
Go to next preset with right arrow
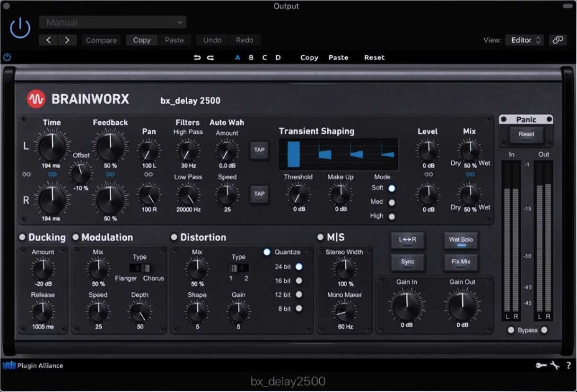[67, 40]
